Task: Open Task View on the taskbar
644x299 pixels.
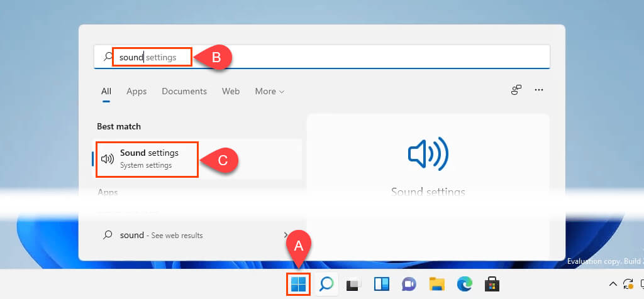Action: (353, 284)
